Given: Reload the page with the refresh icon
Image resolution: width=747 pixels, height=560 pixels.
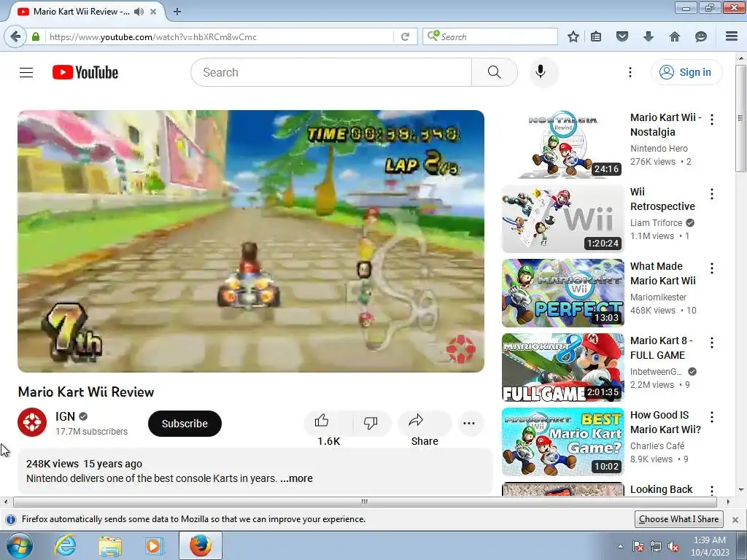Looking at the screenshot, I should pyautogui.click(x=405, y=36).
